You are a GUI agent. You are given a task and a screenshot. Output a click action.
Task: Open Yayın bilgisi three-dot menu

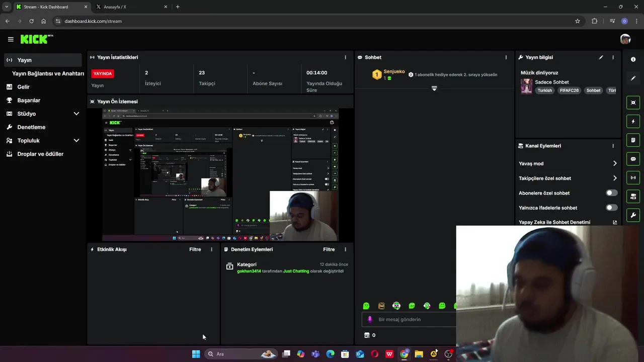point(613,57)
